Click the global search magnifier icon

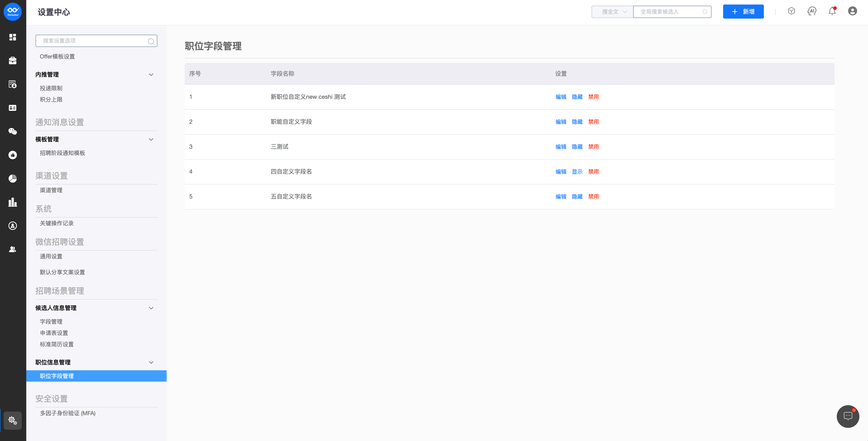(x=705, y=12)
